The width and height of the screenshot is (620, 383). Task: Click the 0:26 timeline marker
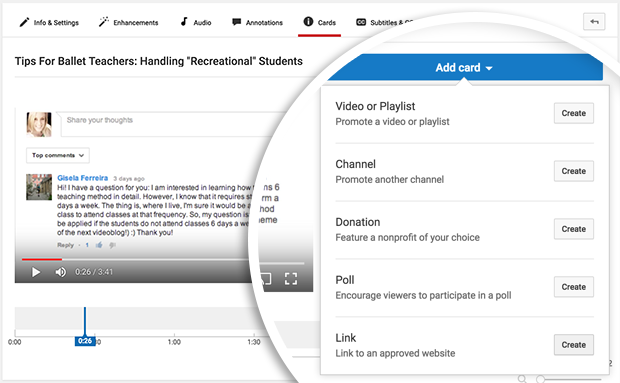point(85,341)
